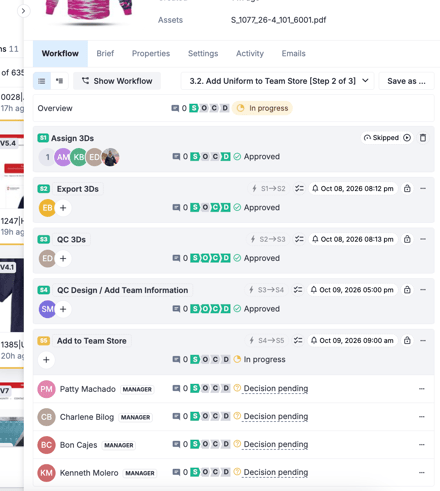Delete the Assign 3Ds stage
The image size is (440, 491).
click(423, 138)
